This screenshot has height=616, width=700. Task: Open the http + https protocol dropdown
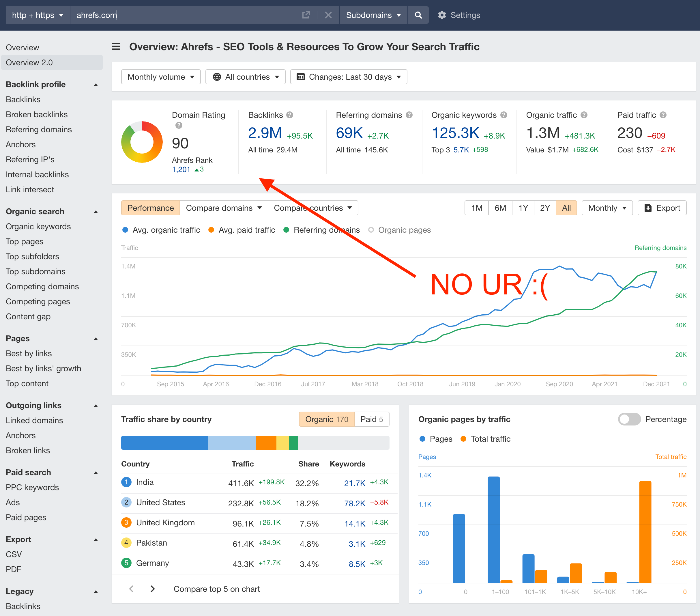(x=38, y=15)
